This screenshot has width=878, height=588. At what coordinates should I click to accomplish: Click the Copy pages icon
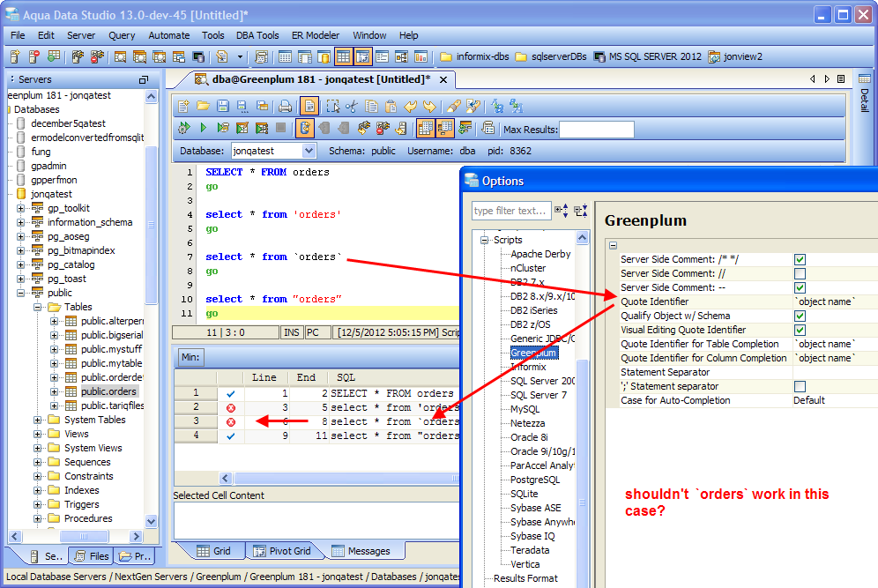pyautogui.click(x=371, y=106)
